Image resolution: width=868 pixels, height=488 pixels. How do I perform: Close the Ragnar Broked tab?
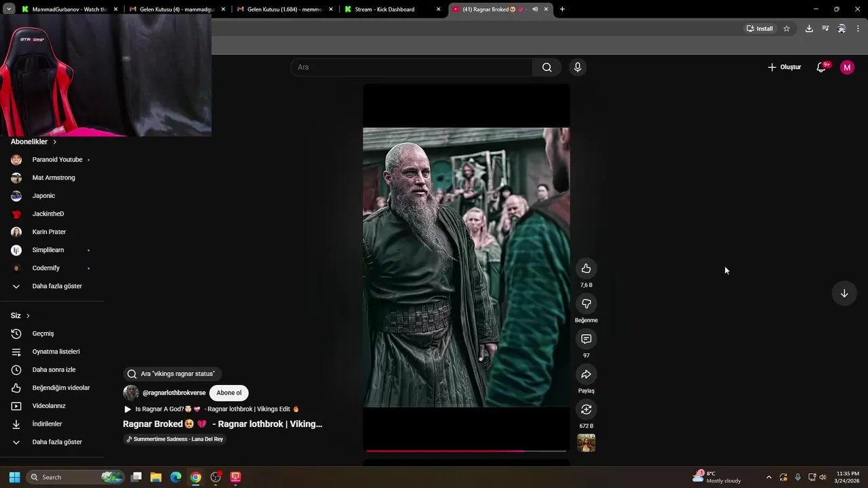(x=546, y=9)
